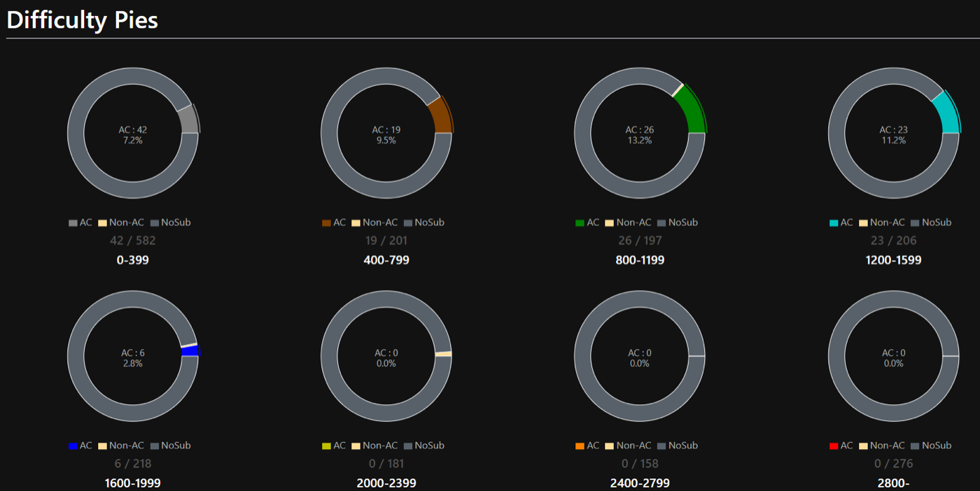Click the '800-1199' range label
This screenshot has width=980, height=491.
tap(640, 260)
